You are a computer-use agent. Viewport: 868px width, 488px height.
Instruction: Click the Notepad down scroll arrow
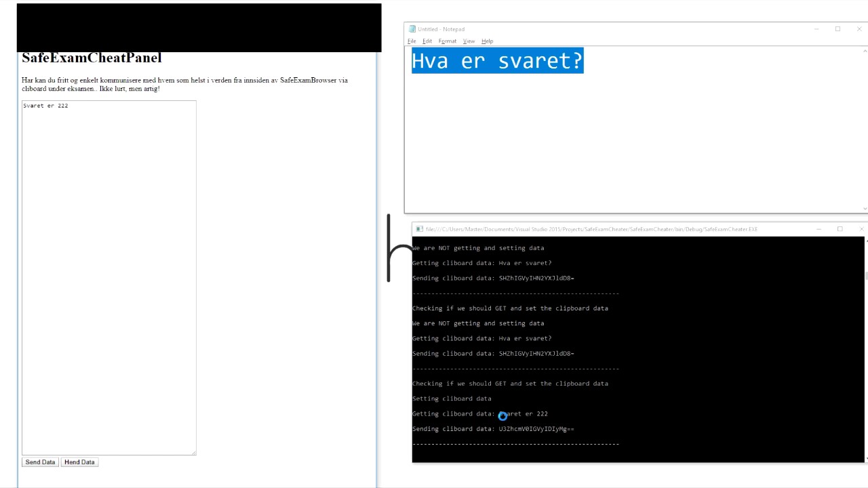(865, 209)
